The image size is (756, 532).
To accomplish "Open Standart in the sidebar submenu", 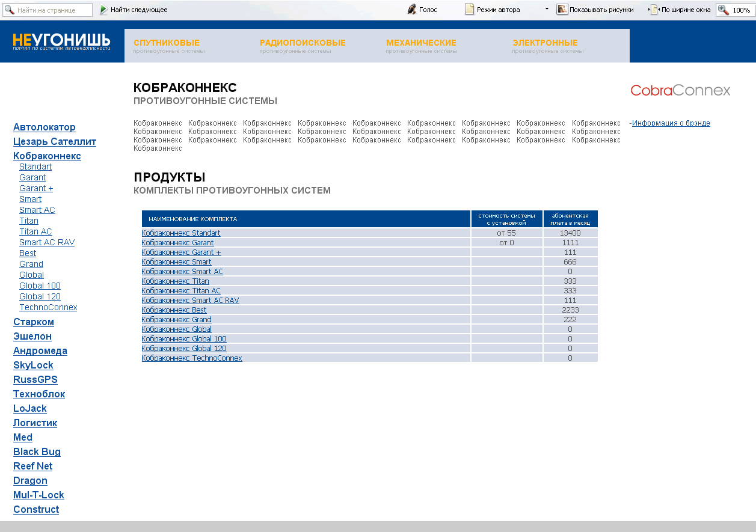I will tap(35, 167).
